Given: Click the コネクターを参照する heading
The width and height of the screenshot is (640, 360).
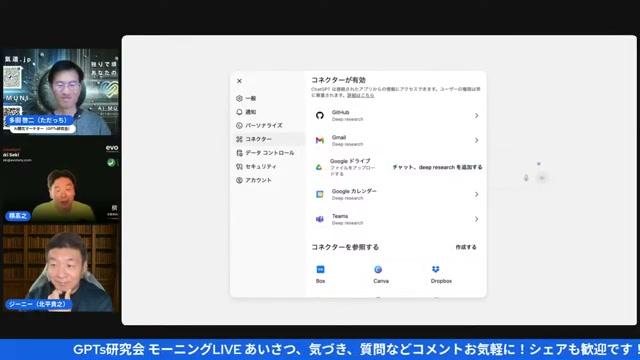Looking at the screenshot, I should (x=345, y=247).
